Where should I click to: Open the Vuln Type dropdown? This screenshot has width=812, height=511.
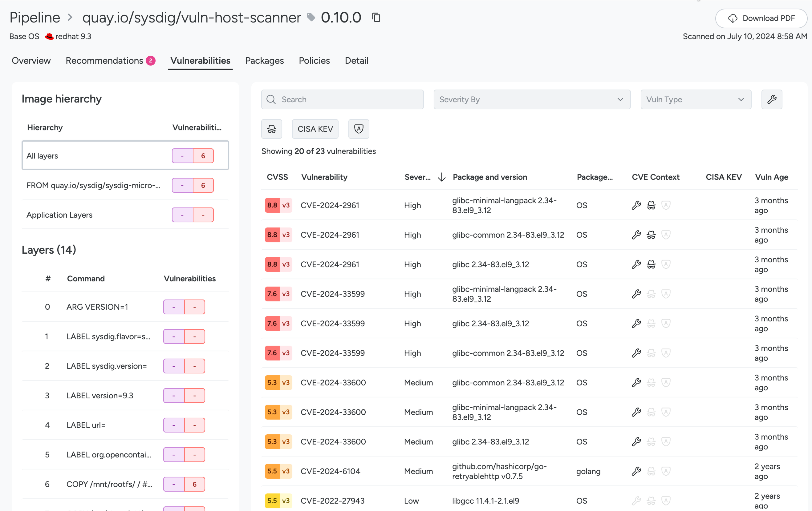[695, 99]
